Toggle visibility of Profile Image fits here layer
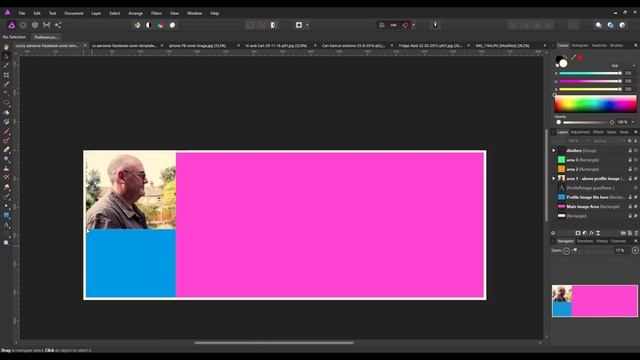Viewport: 640px width, 360px height. point(636,197)
